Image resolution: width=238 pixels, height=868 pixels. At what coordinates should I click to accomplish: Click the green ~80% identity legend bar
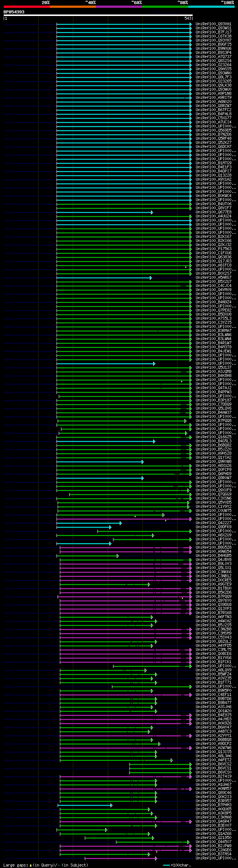165,7
